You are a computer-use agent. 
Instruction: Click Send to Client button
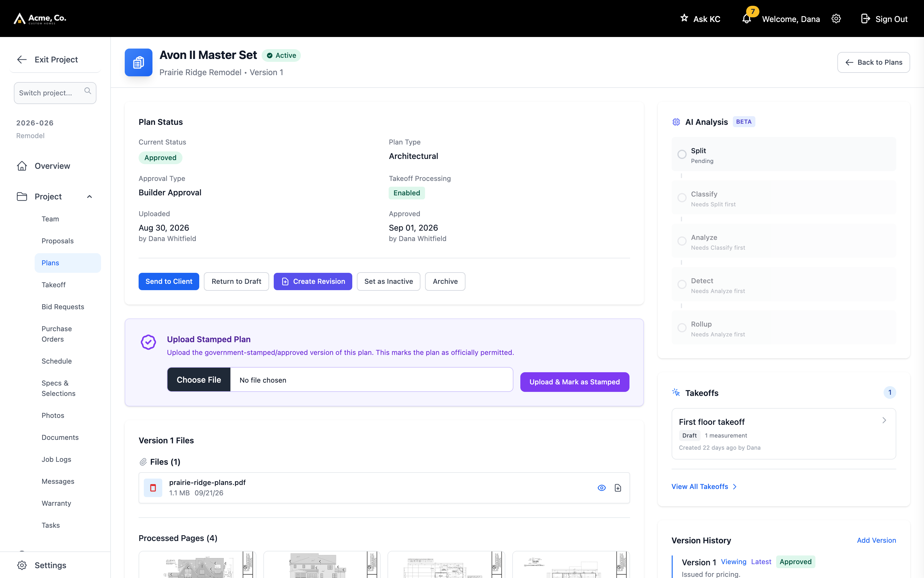coord(169,281)
